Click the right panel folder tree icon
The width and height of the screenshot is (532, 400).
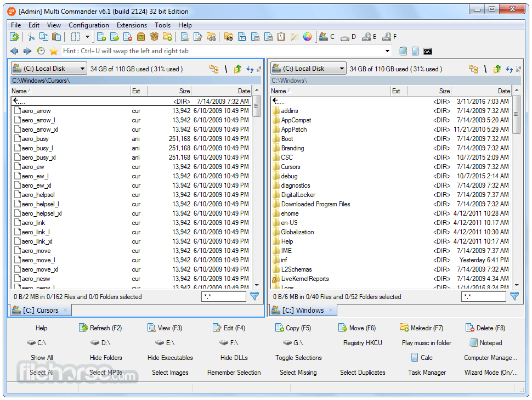[473, 69]
